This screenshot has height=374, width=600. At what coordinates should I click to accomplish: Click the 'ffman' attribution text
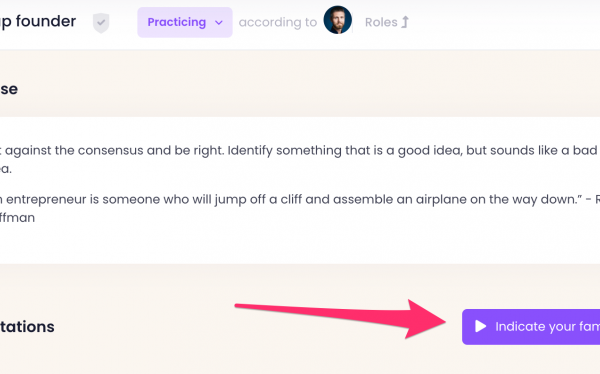click(17, 218)
